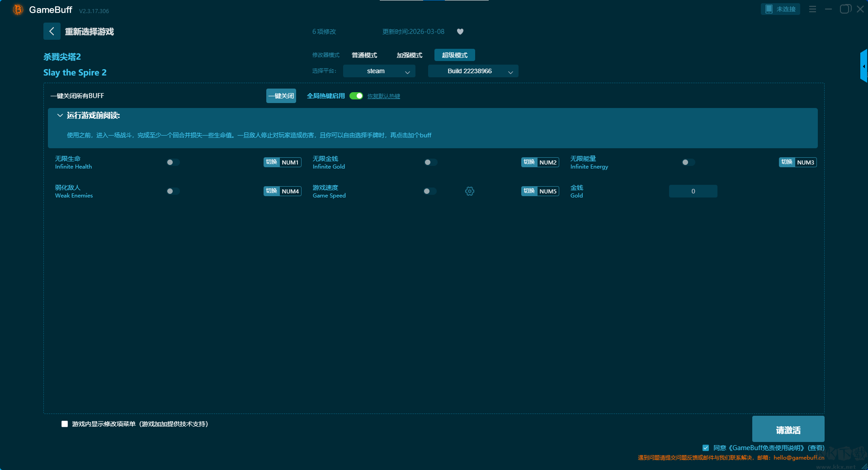Select the 加强模式 enhanced mode tab

(409, 55)
